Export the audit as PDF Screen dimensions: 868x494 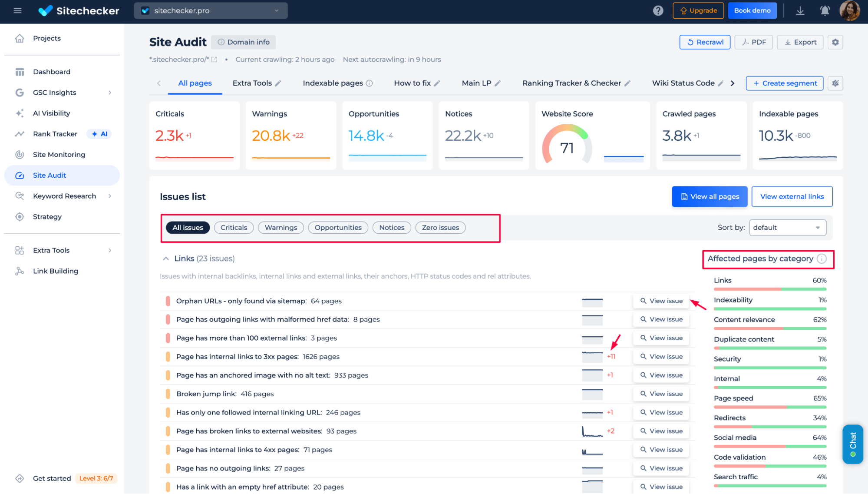(x=753, y=42)
